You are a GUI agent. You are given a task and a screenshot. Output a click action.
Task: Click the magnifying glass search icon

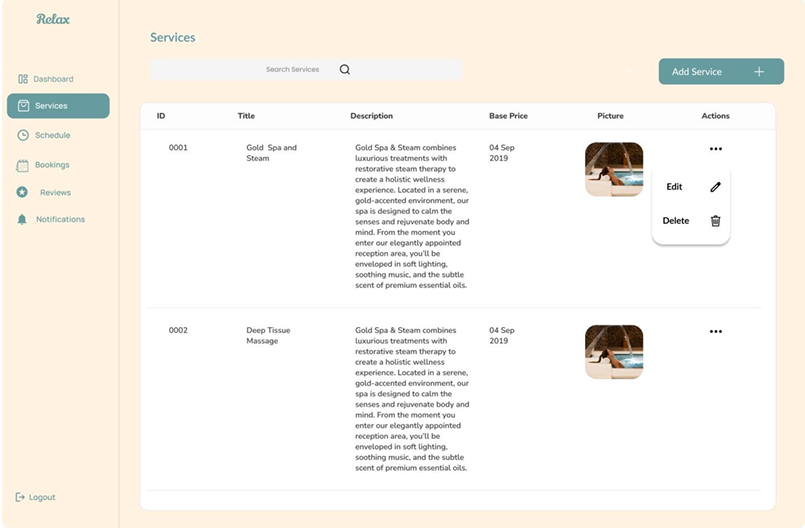pyautogui.click(x=345, y=70)
